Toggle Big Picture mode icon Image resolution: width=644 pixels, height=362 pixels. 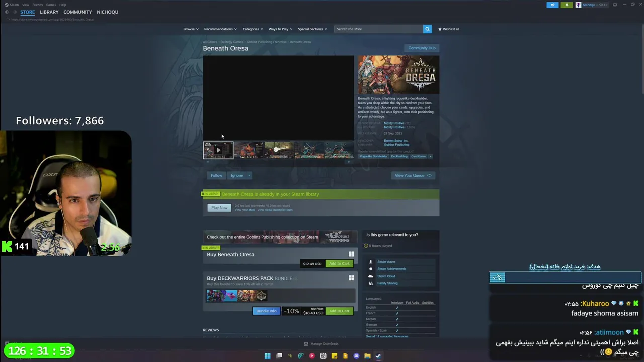click(x=615, y=5)
